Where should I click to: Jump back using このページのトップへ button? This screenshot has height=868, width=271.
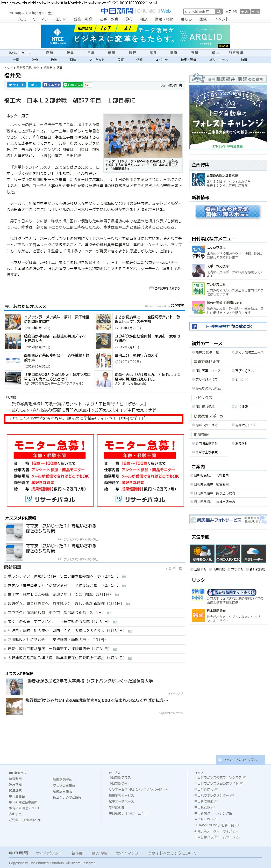click(240, 760)
